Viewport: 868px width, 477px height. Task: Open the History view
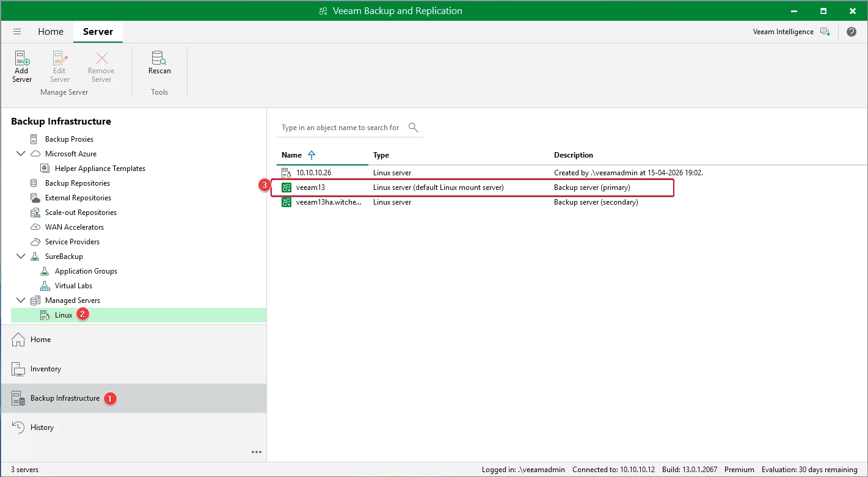click(133, 428)
